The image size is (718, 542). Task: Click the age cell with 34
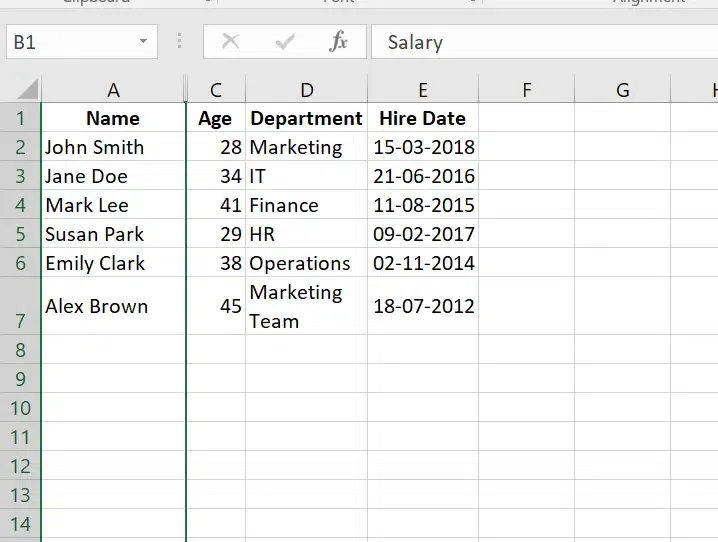[x=216, y=175]
